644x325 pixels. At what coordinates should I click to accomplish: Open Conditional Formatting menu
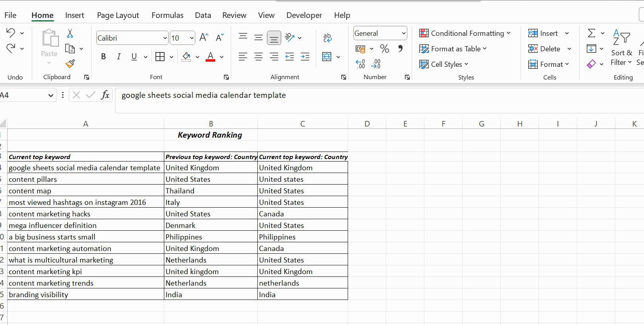pos(465,33)
